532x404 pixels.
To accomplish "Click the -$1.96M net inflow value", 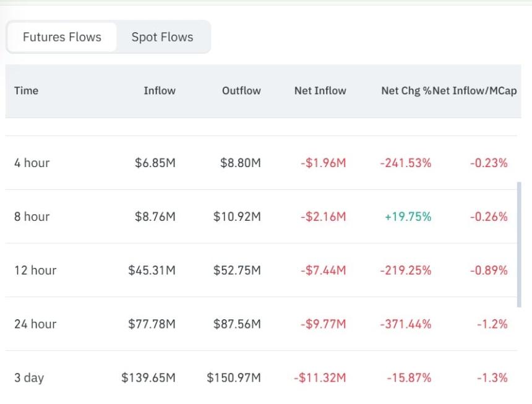I will [x=324, y=163].
